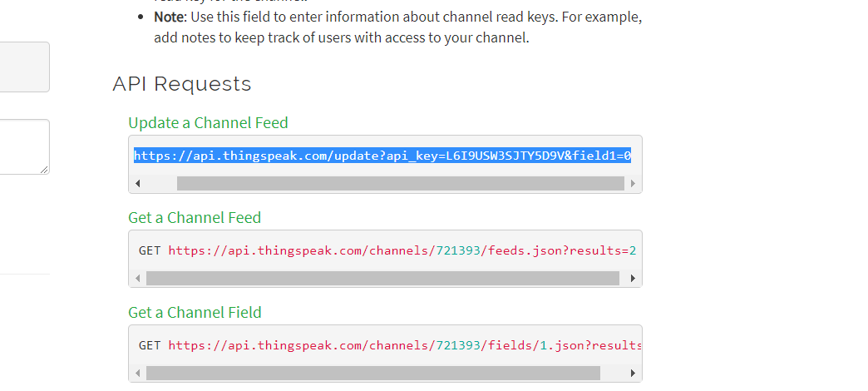Screen dimensions: 868x391
Task: Click channel ID 721393 in the feeds URL
Action: tap(458, 250)
